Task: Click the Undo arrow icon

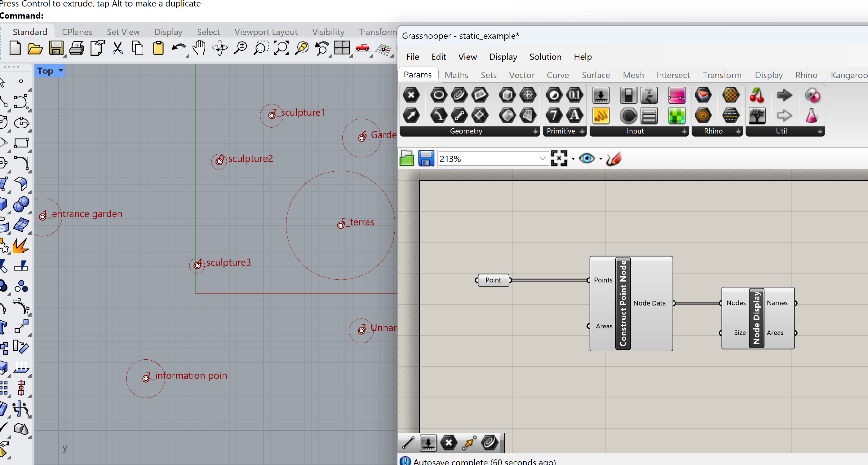Action: [178, 48]
